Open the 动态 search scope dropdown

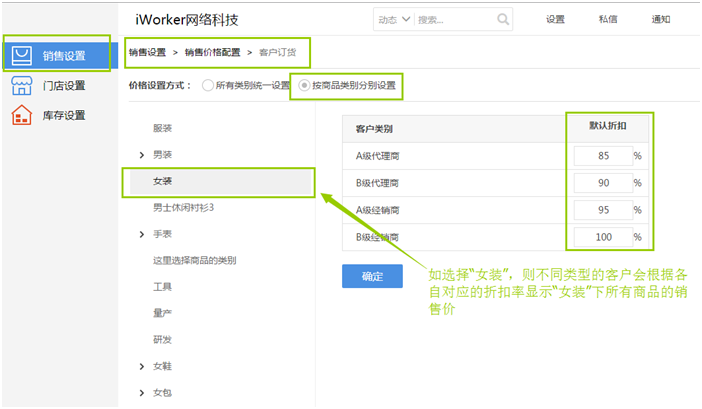pos(394,20)
